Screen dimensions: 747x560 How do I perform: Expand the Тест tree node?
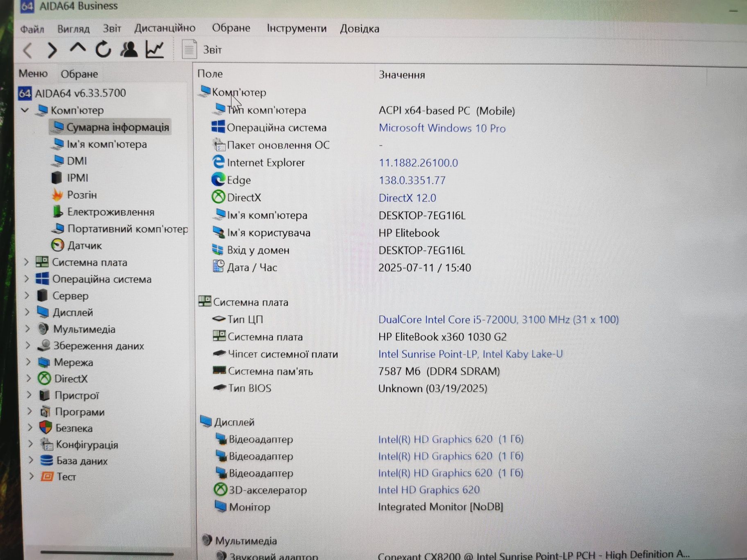[32, 476]
